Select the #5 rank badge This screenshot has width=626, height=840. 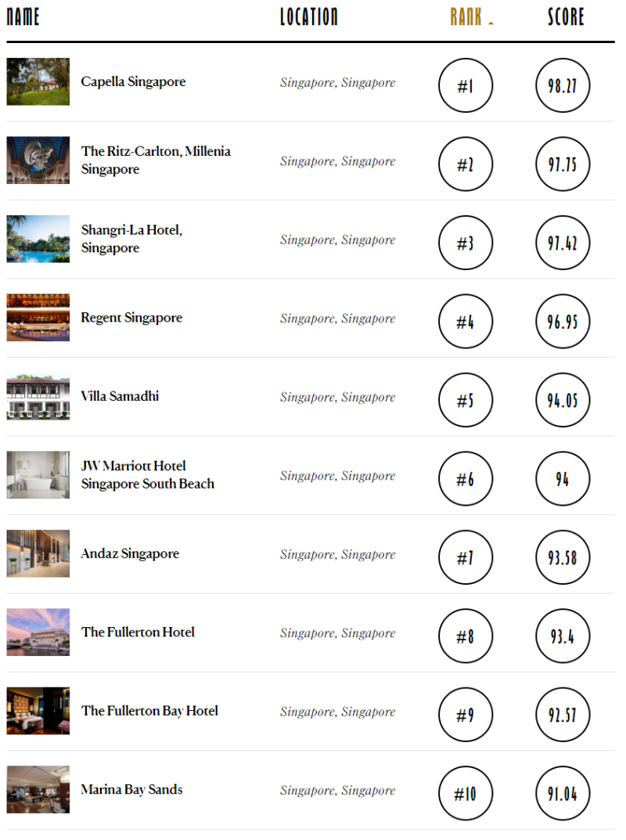pos(466,400)
